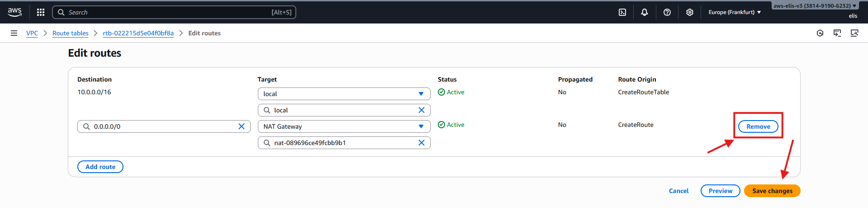The image size is (868, 208).
Task: Launch the CloudShell terminal icon
Action: [622, 12]
